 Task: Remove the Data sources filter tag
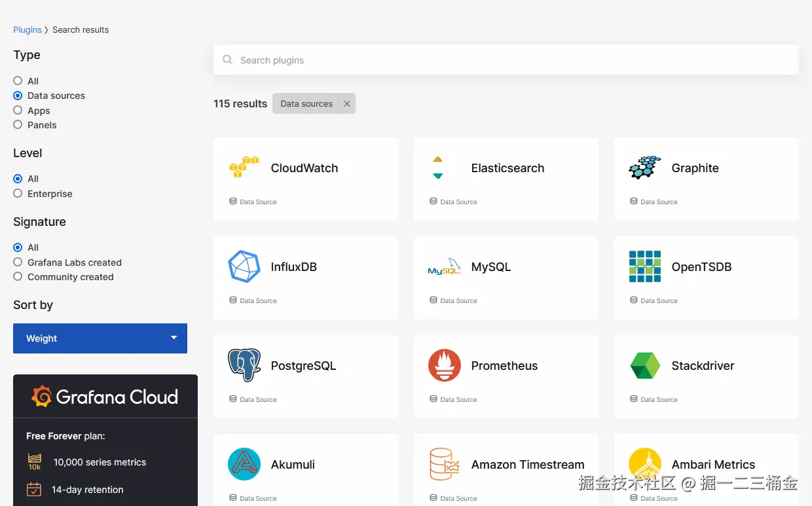(347, 103)
